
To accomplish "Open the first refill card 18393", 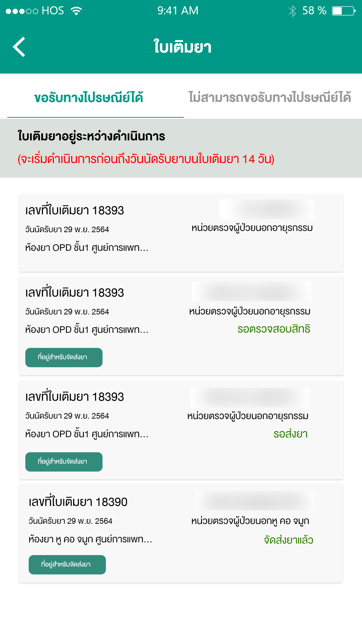I will point(181,233).
